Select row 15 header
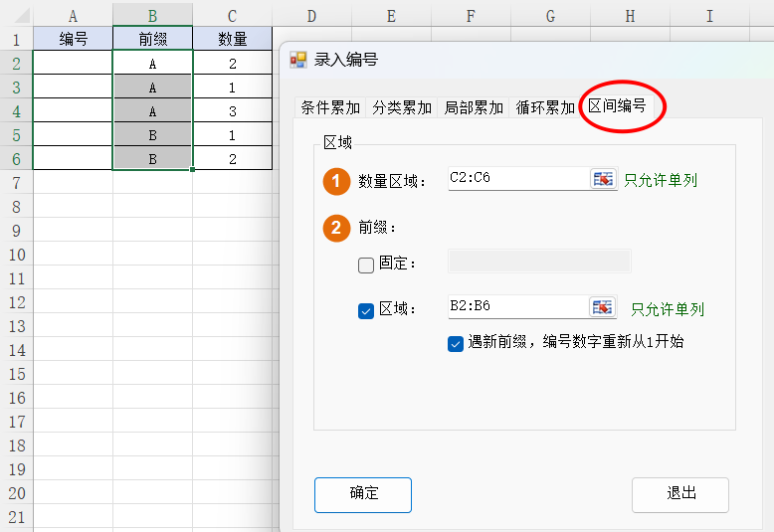Image resolution: width=774 pixels, height=532 pixels. coord(16,374)
